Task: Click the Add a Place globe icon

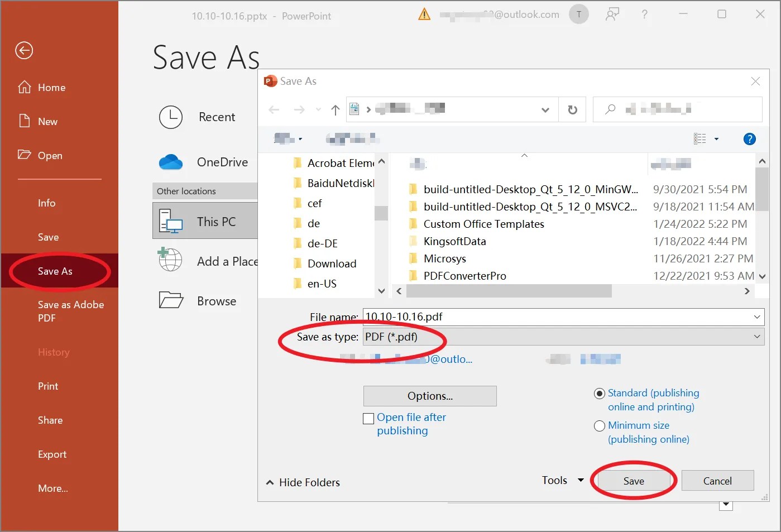Action: click(x=170, y=260)
